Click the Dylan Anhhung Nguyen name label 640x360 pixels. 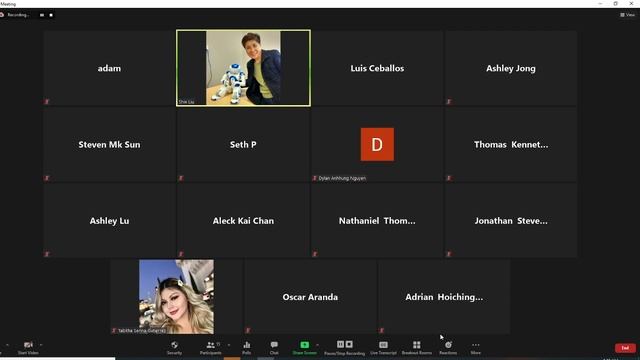[x=342, y=178]
